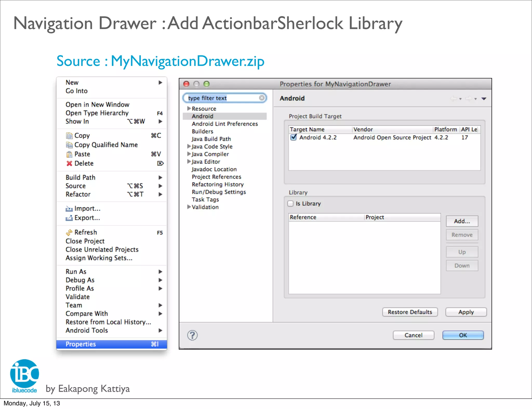Viewport: 532px width, 409px height.
Task: Expand the Resource tree node
Action: (x=189, y=108)
